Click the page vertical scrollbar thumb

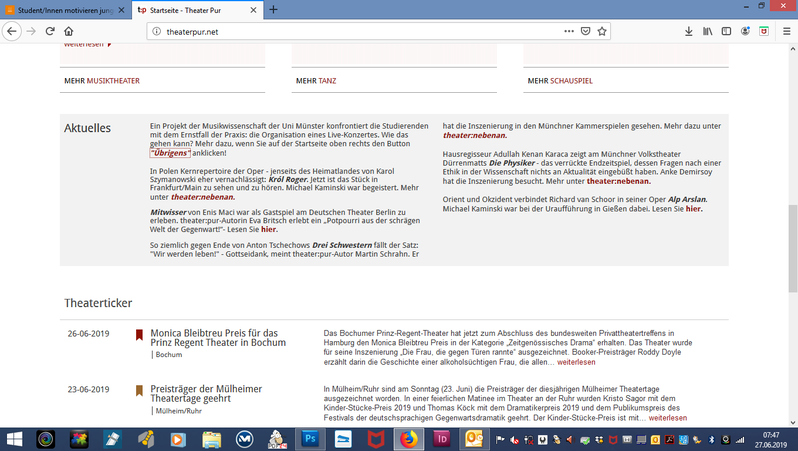[792, 248]
